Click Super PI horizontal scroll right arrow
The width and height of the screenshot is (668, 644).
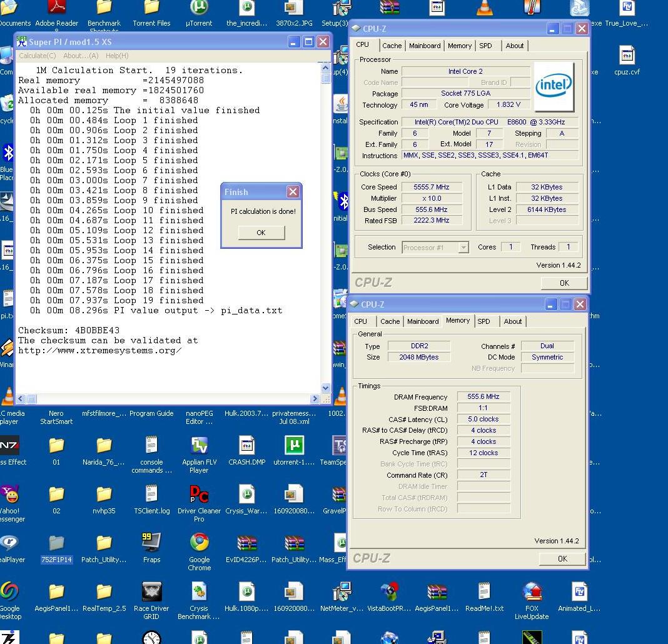(x=315, y=399)
